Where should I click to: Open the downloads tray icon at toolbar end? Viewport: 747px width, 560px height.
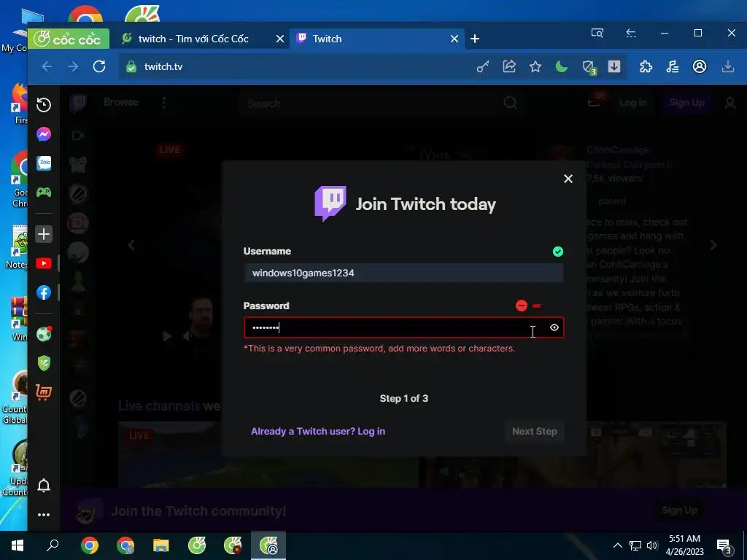click(728, 66)
